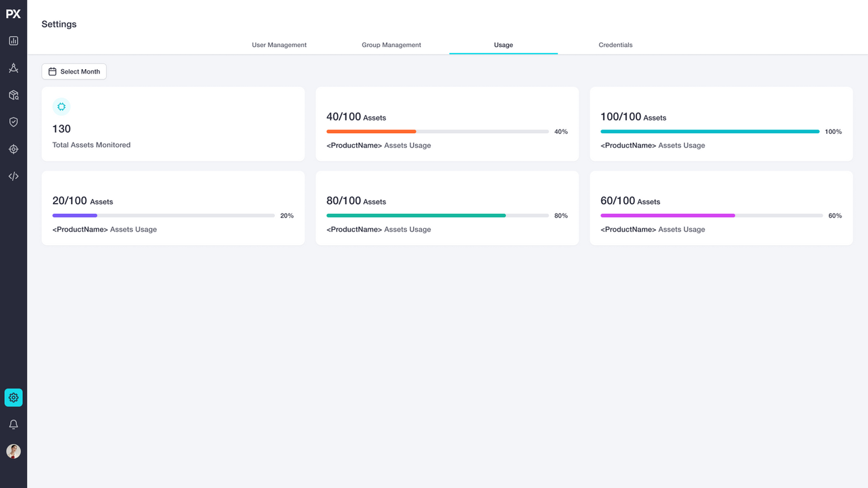
Task: Open the bar chart dashboard icon
Action: pyautogui.click(x=13, y=41)
